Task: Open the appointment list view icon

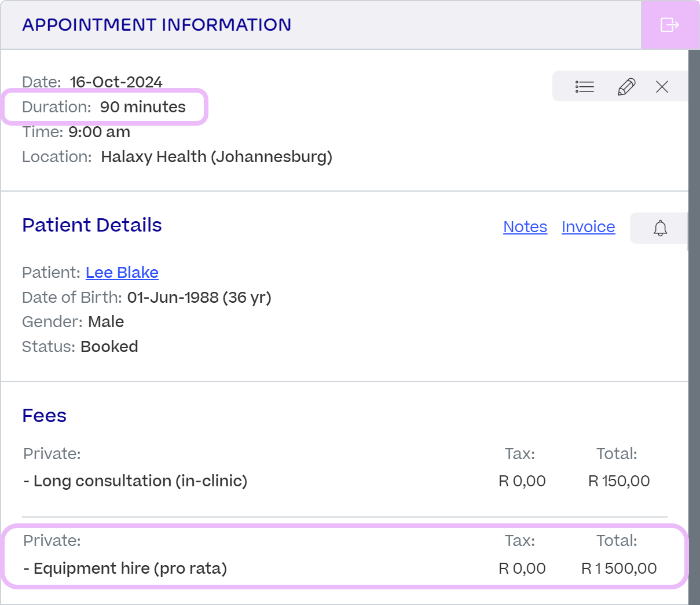Action: [x=584, y=87]
